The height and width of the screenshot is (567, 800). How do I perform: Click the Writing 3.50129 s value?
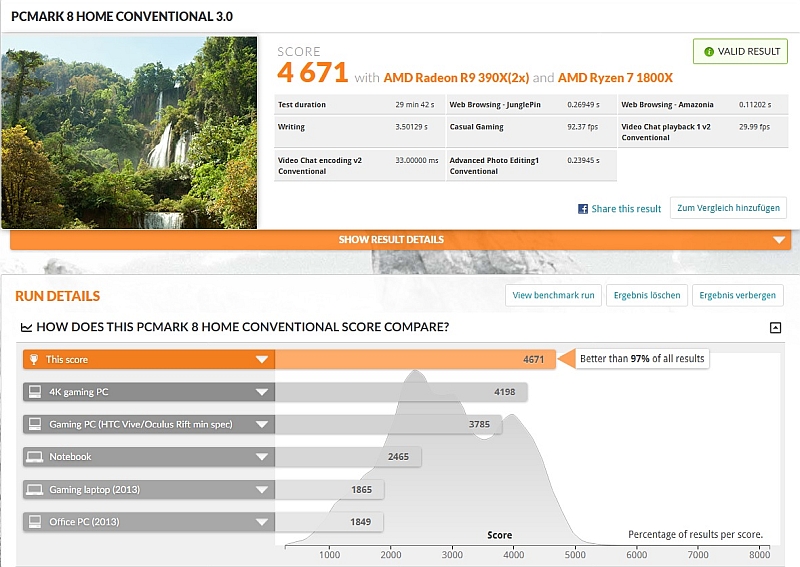click(411, 127)
